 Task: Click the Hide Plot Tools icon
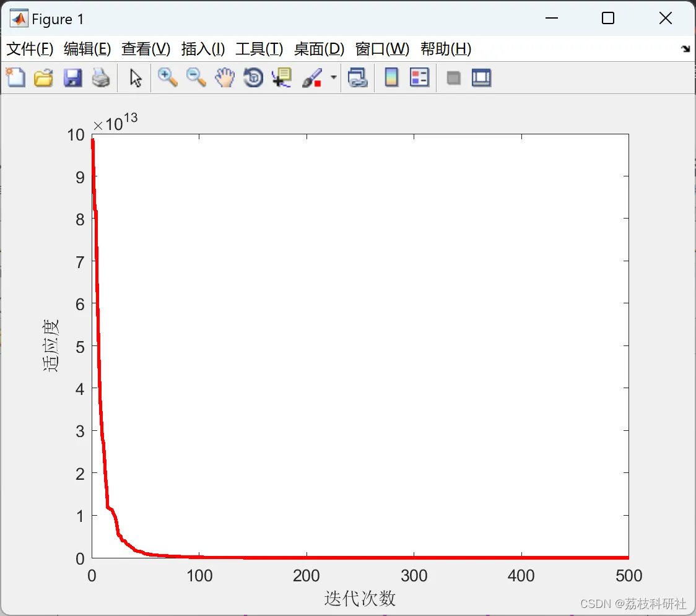(x=453, y=79)
